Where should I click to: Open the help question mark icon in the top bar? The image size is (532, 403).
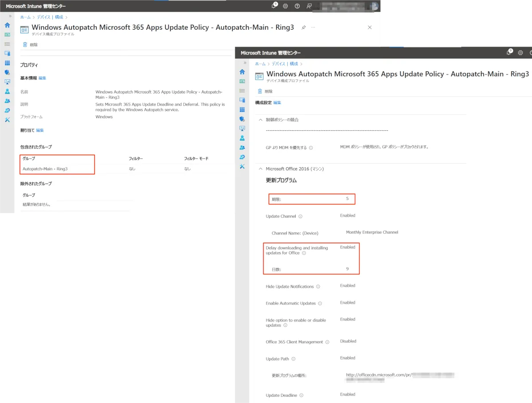point(297,6)
